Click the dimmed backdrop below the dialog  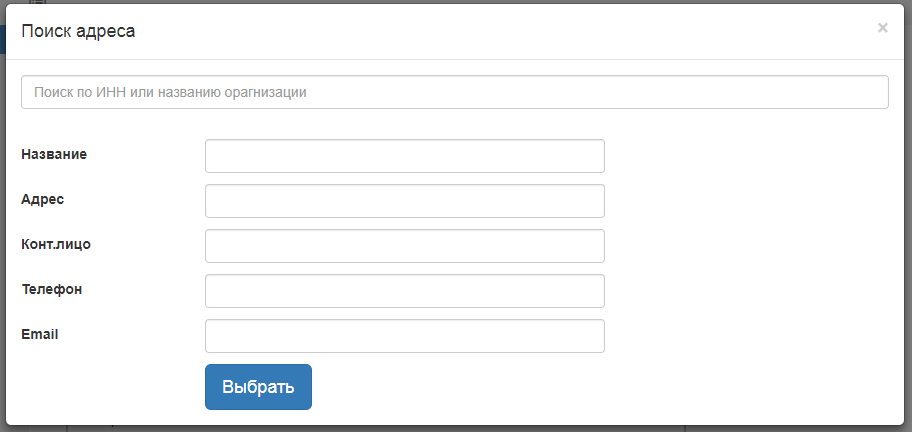pos(400,428)
